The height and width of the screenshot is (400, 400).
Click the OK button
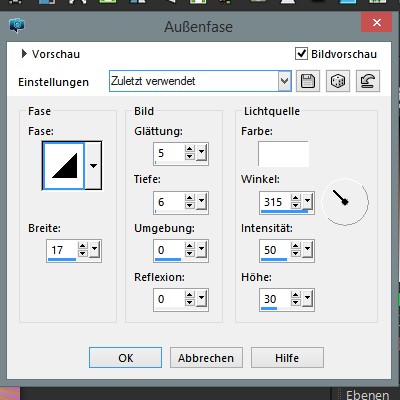[125, 358]
